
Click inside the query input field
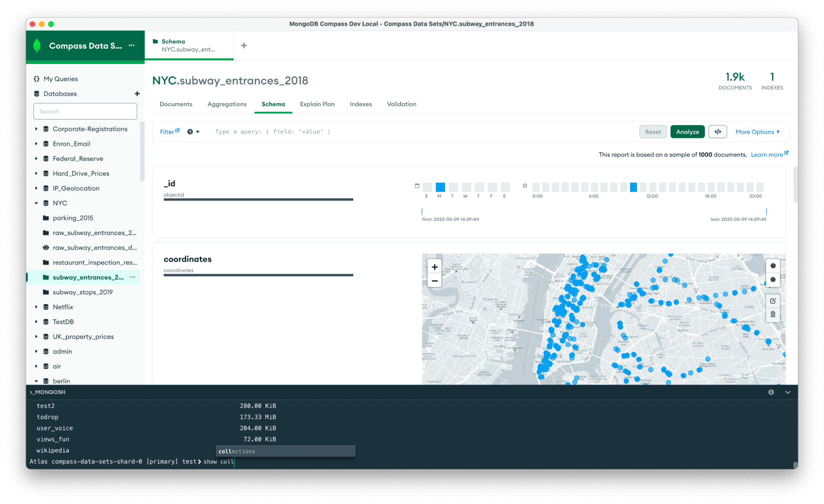pyautogui.click(x=371, y=131)
